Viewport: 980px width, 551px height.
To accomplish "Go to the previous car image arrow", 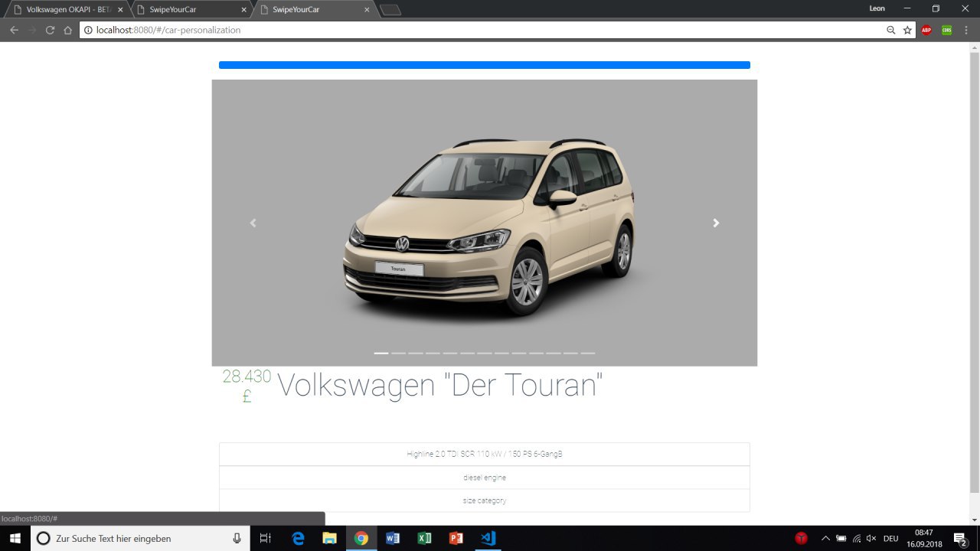I will [253, 223].
